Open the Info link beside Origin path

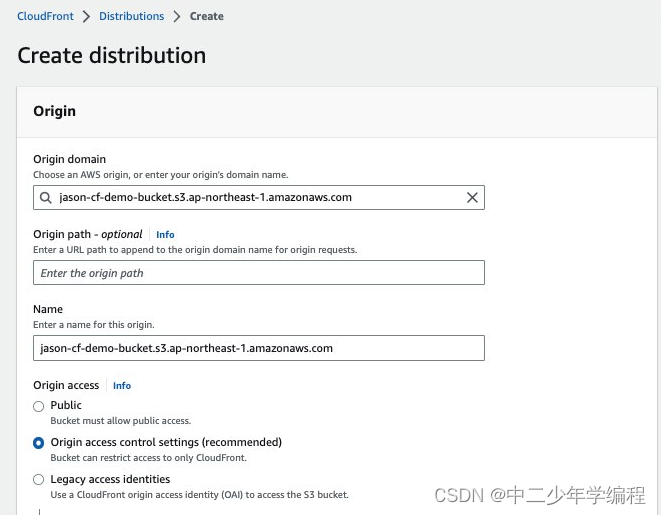tap(165, 234)
